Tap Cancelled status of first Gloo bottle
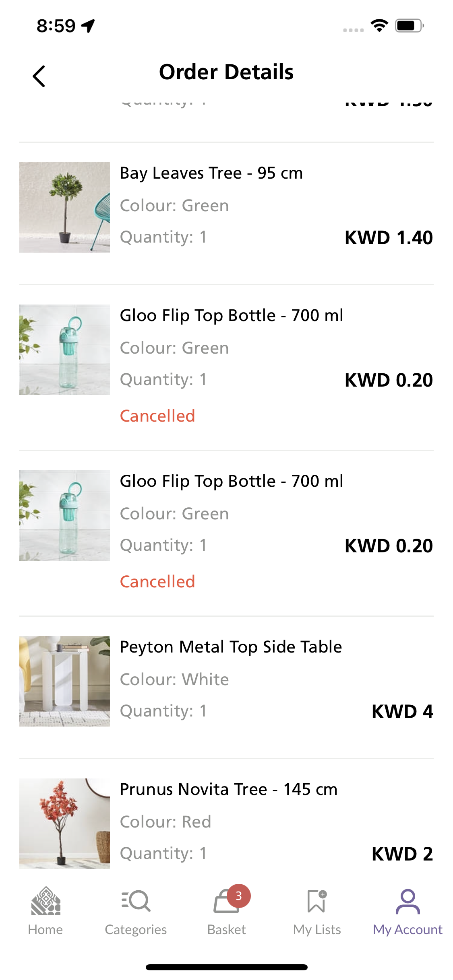 click(x=157, y=416)
